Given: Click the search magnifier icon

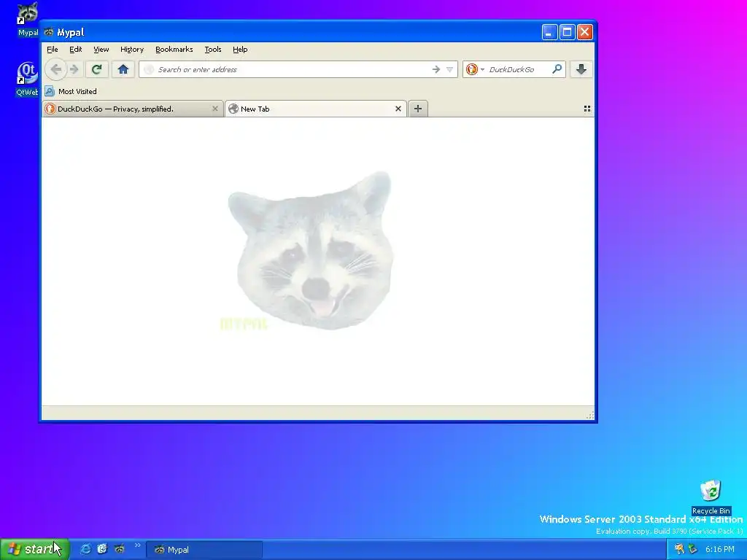Looking at the screenshot, I should (x=557, y=69).
